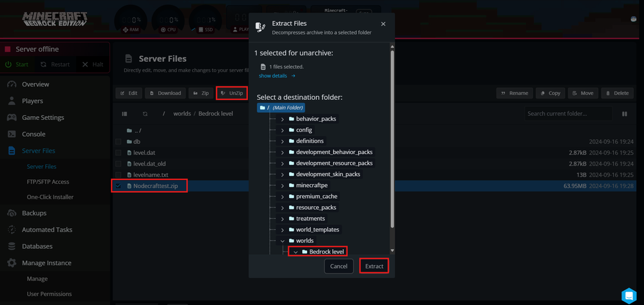Expand the resource_packs folder chevron
The image size is (644, 305).
(x=282, y=208)
